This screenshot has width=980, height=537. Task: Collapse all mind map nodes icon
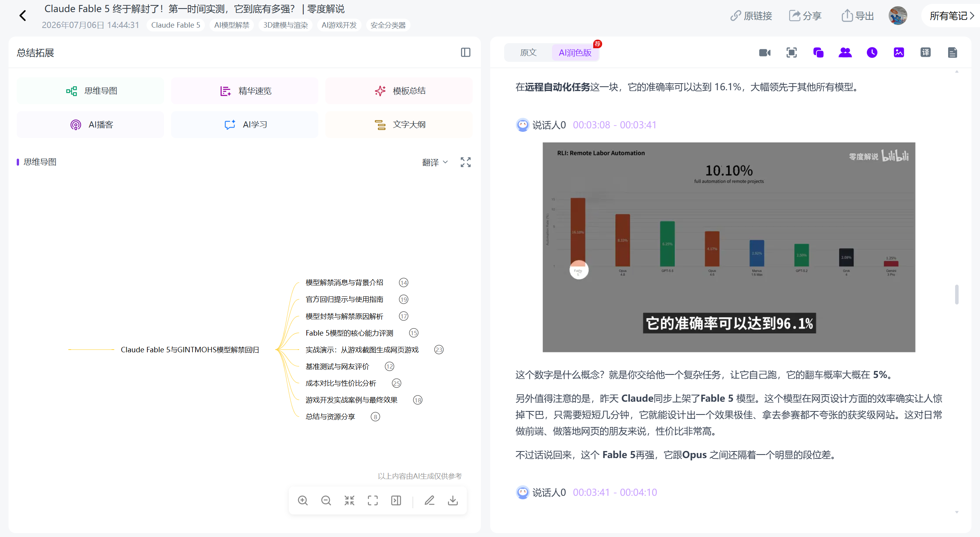pos(349,500)
